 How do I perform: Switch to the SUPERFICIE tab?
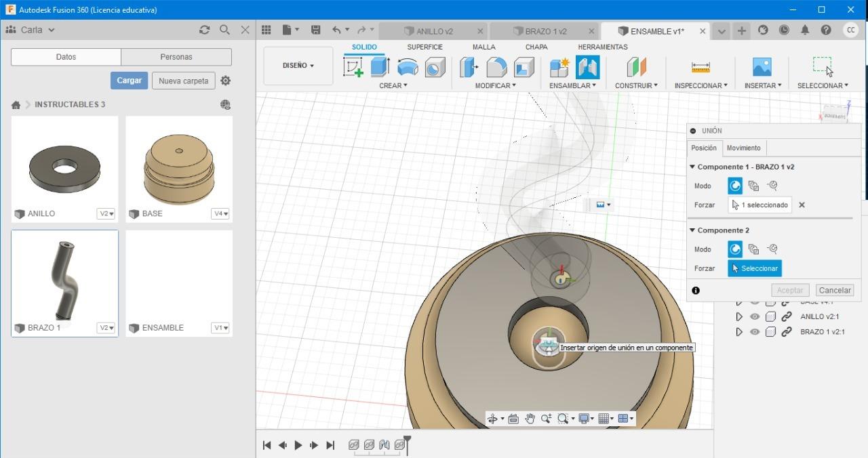tap(425, 47)
